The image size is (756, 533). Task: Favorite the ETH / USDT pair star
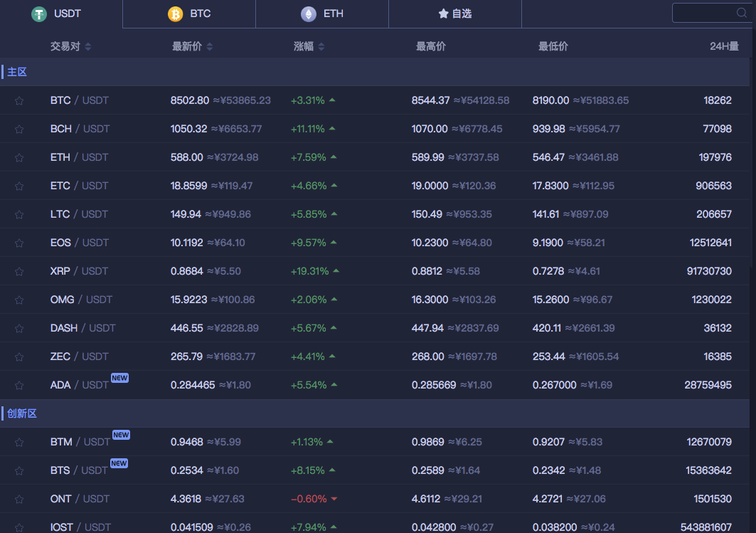point(19,158)
